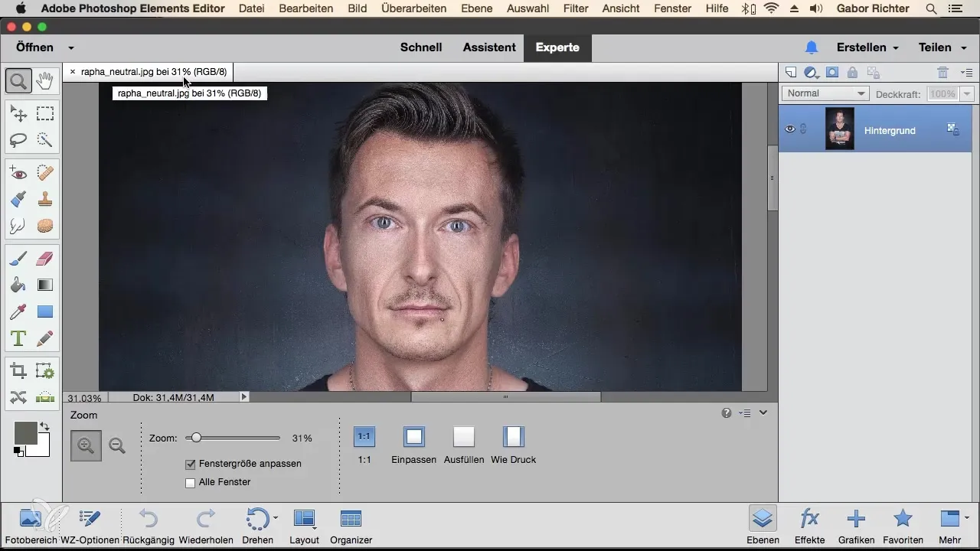
Task: Open the status bar info arrow
Action: tap(244, 397)
